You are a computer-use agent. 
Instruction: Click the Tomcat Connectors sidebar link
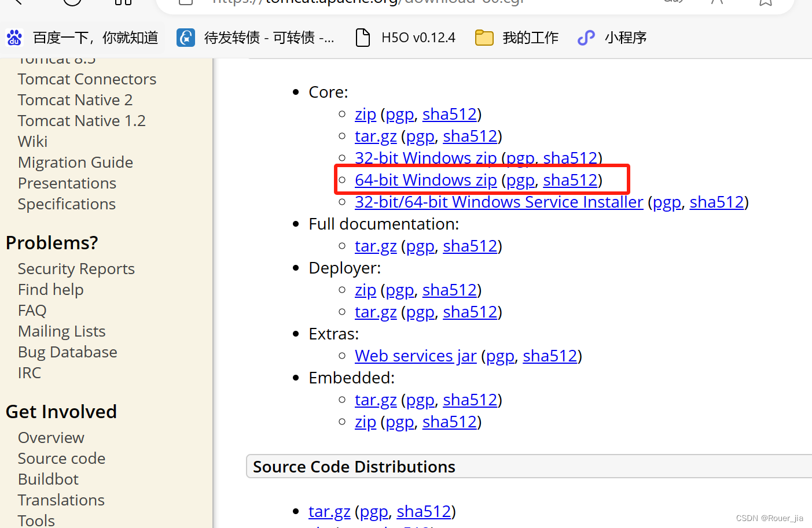[87, 79]
